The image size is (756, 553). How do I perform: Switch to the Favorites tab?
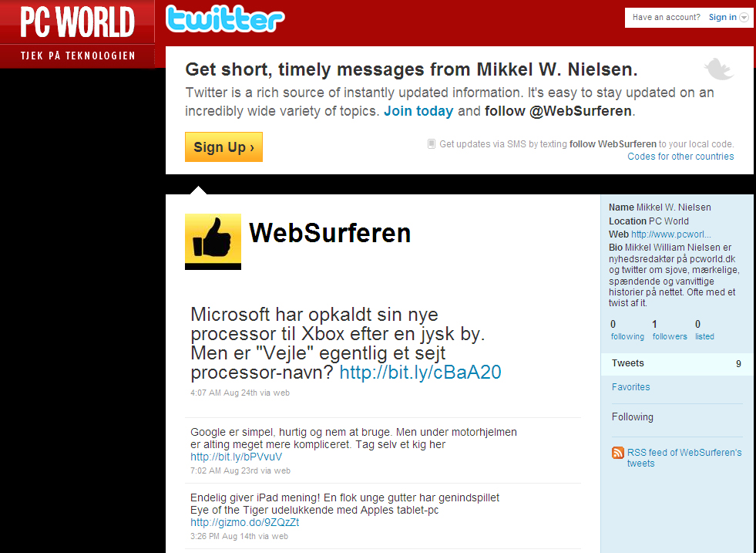630,387
